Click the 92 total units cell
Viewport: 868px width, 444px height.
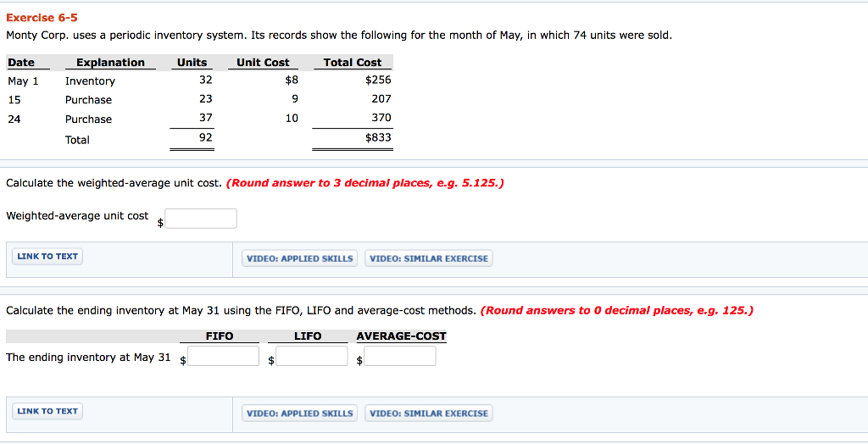click(x=205, y=137)
